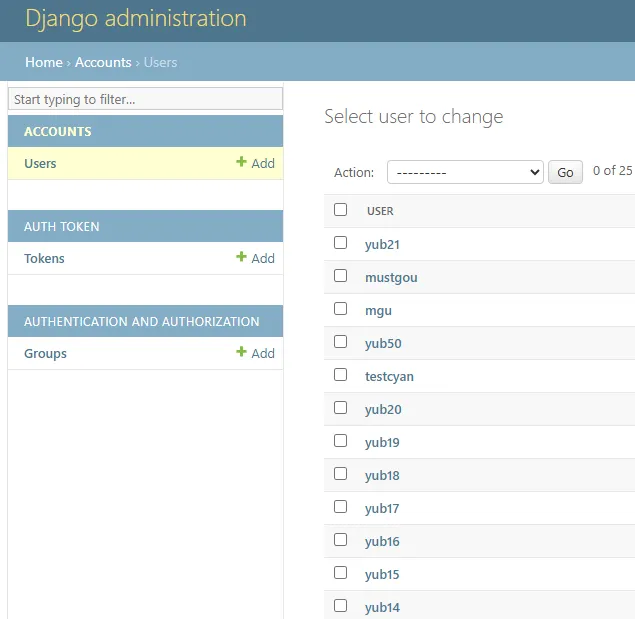Screen dimensions: 635x619
Task: Sort by the USER column header
Action: point(380,211)
